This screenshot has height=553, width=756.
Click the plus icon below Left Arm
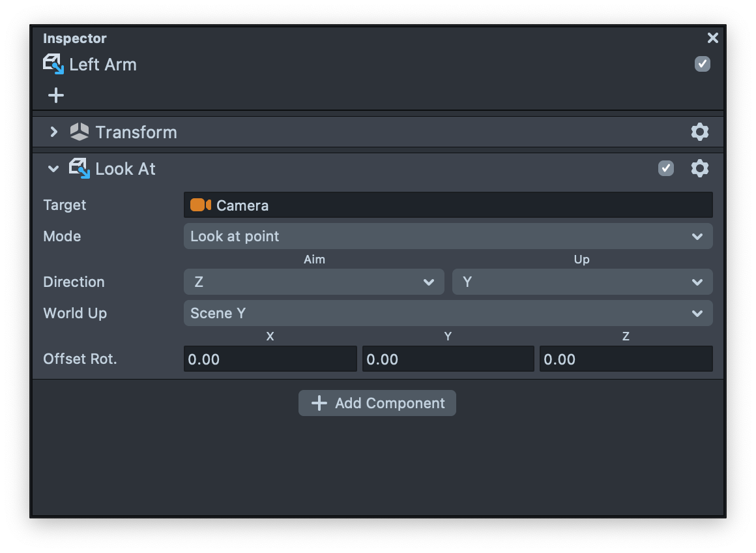56,95
